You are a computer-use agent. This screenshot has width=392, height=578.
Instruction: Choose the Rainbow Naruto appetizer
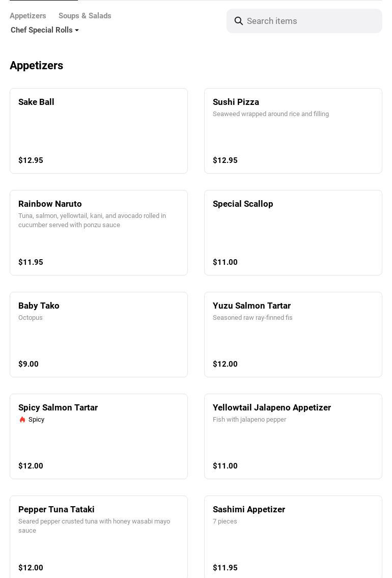(x=99, y=233)
